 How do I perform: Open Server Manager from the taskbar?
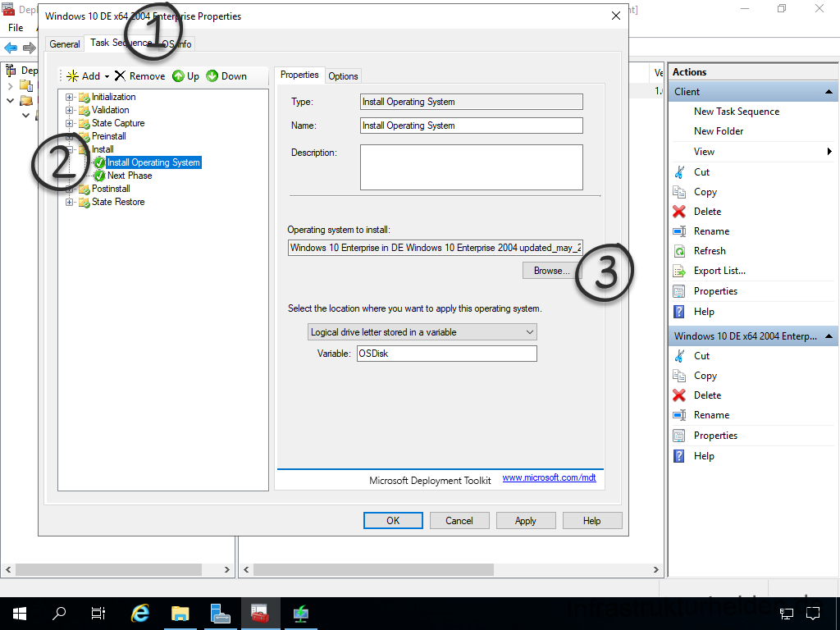coord(220,614)
